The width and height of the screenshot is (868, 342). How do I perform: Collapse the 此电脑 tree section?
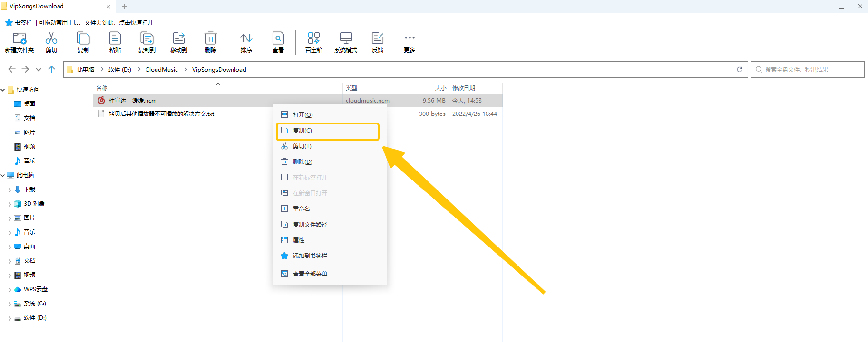coord(3,175)
